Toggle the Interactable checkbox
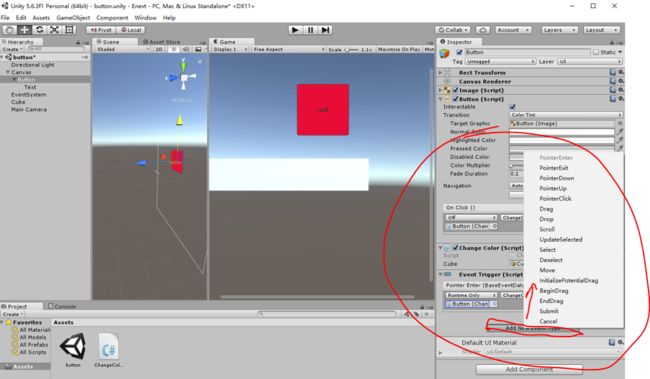 point(512,107)
